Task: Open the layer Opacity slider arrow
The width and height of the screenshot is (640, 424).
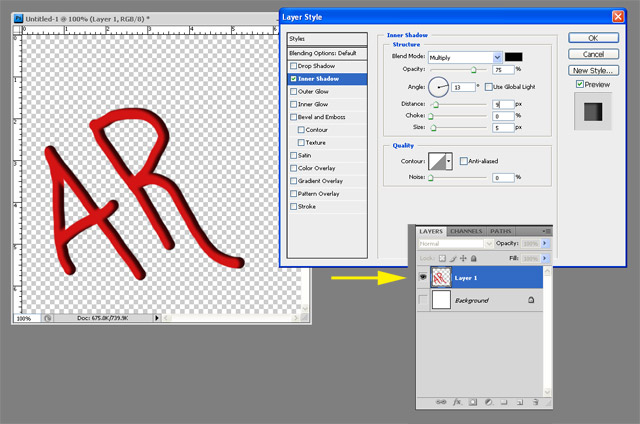Action: pos(544,243)
